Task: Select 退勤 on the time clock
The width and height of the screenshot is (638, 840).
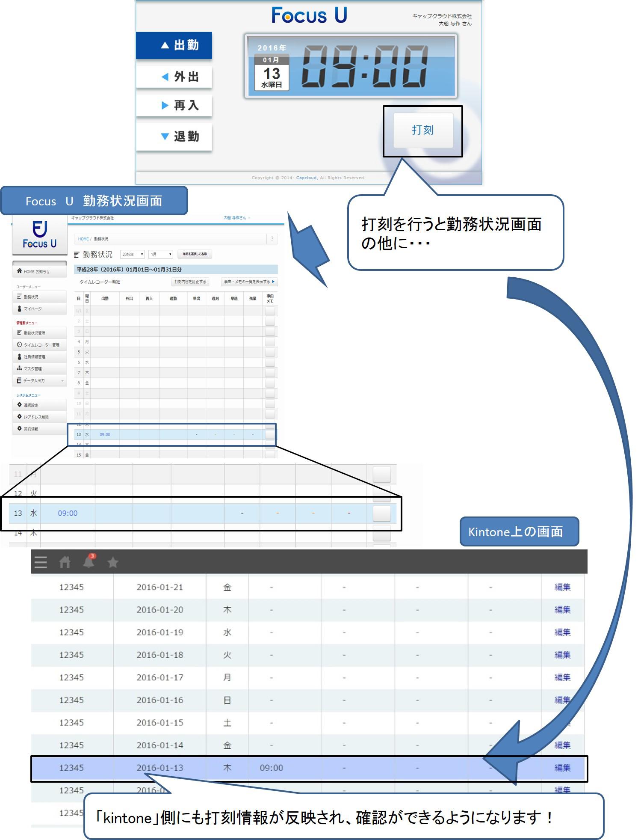Action: click(174, 137)
